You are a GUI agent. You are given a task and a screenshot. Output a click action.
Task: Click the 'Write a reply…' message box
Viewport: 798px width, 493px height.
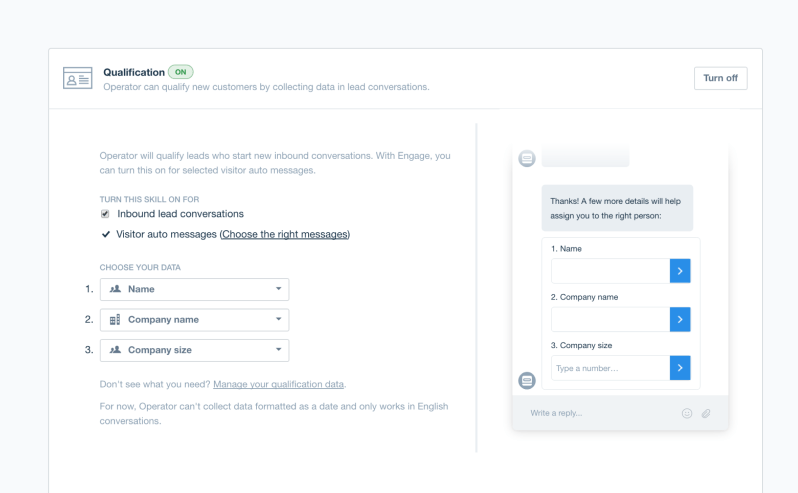point(600,413)
